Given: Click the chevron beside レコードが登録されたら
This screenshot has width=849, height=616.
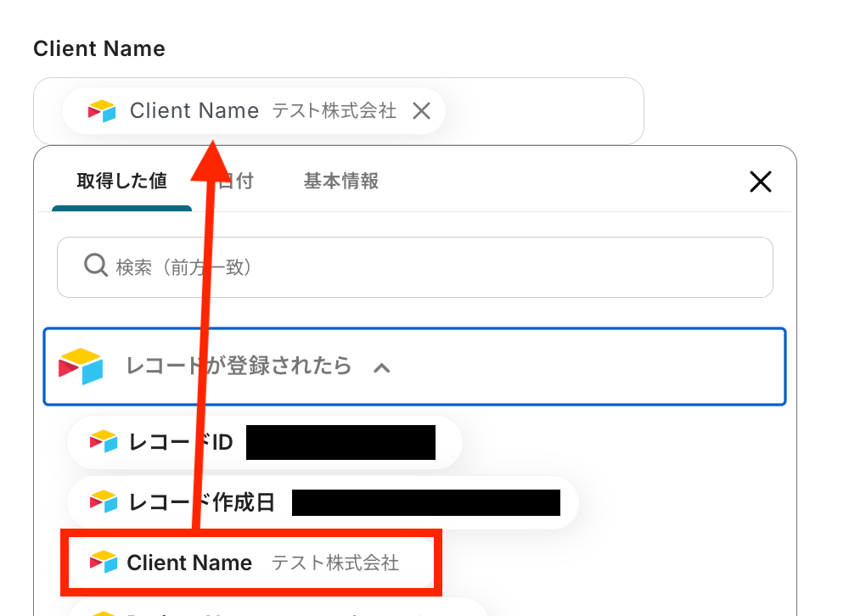Looking at the screenshot, I should (x=382, y=368).
